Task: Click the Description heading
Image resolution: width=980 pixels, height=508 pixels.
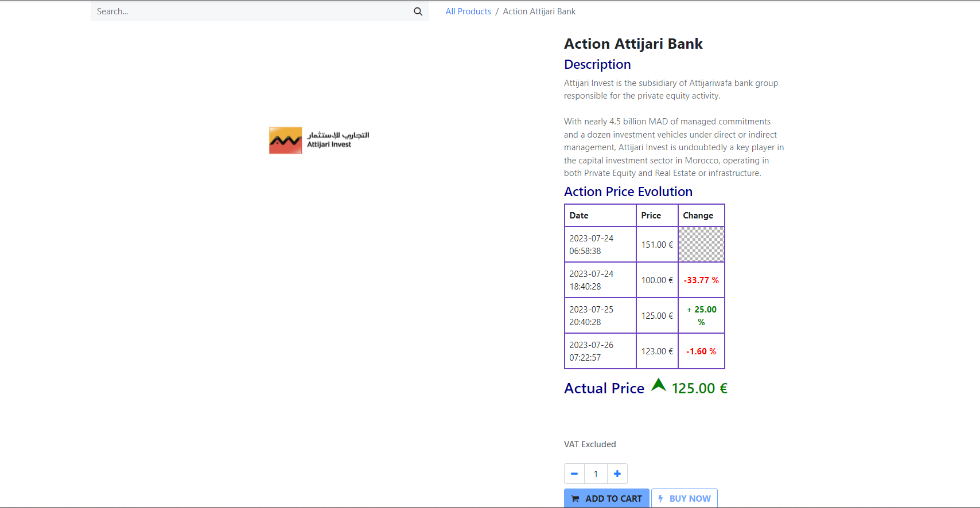Action: click(x=597, y=64)
